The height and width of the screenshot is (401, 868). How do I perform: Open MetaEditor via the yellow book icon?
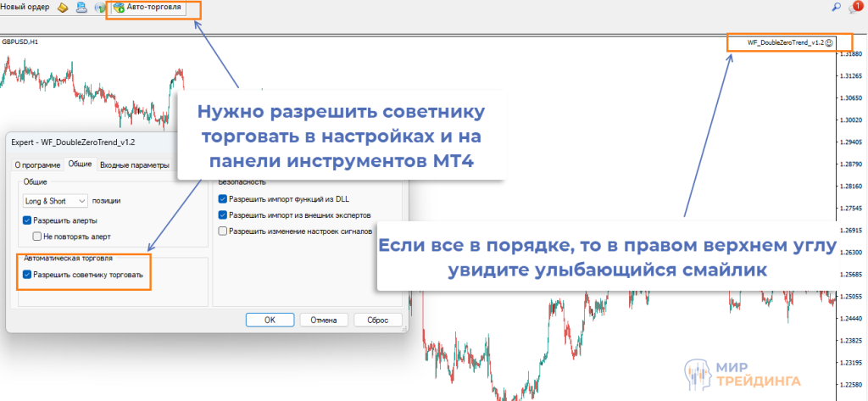[x=63, y=8]
